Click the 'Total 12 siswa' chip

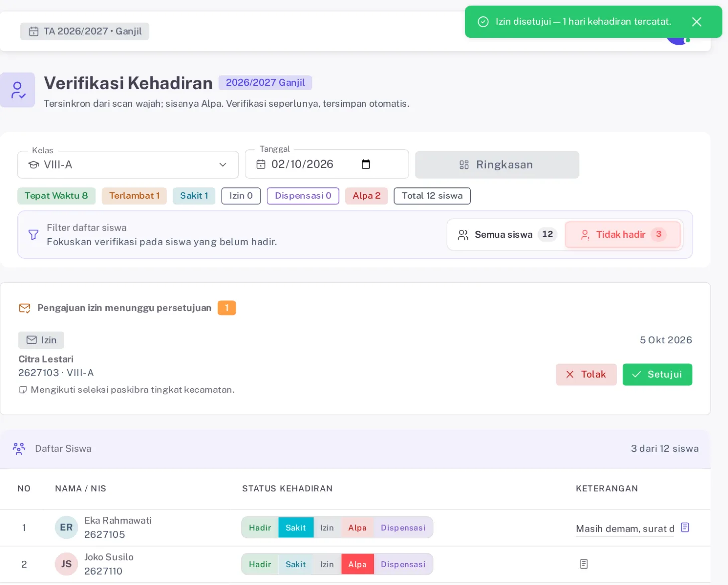[432, 196]
